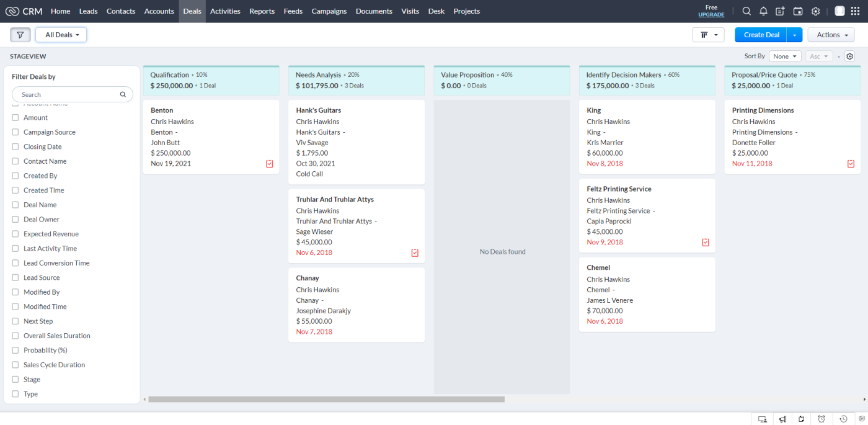The image size is (868, 425).
Task: Open setup gear icon in top bar
Action: coord(815,11)
